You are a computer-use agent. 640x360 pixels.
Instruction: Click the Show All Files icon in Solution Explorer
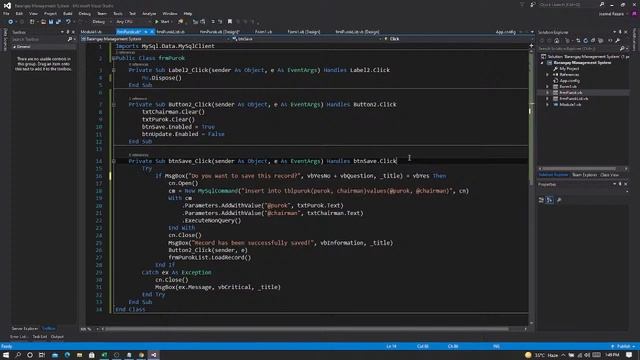[x=601, y=40]
